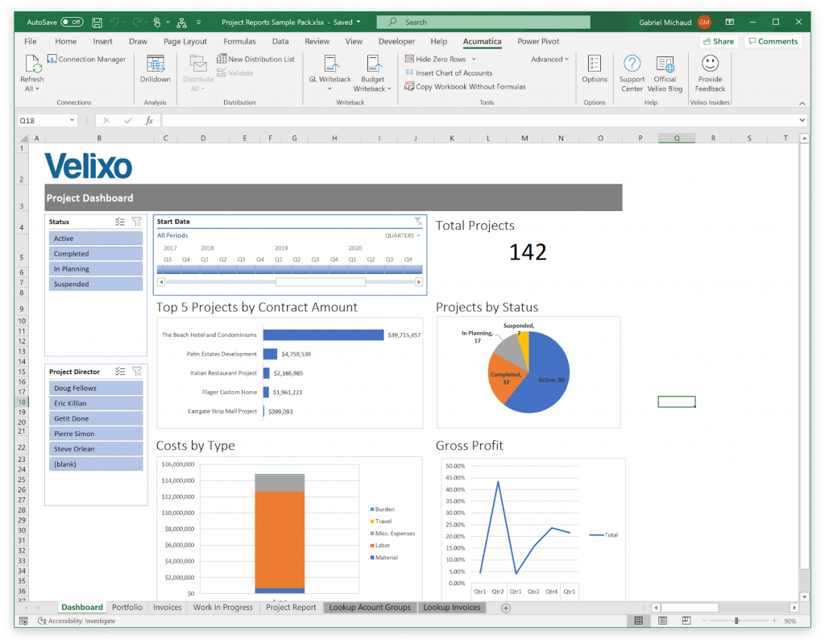825x644 pixels.
Task: Toggle the Doug Fellows director filter
Action: (96, 388)
